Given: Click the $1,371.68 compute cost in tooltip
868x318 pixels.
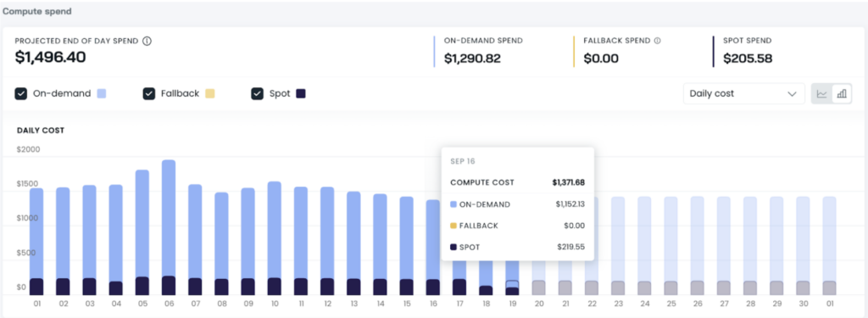Looking at the screenshot, I should point(569,182).
